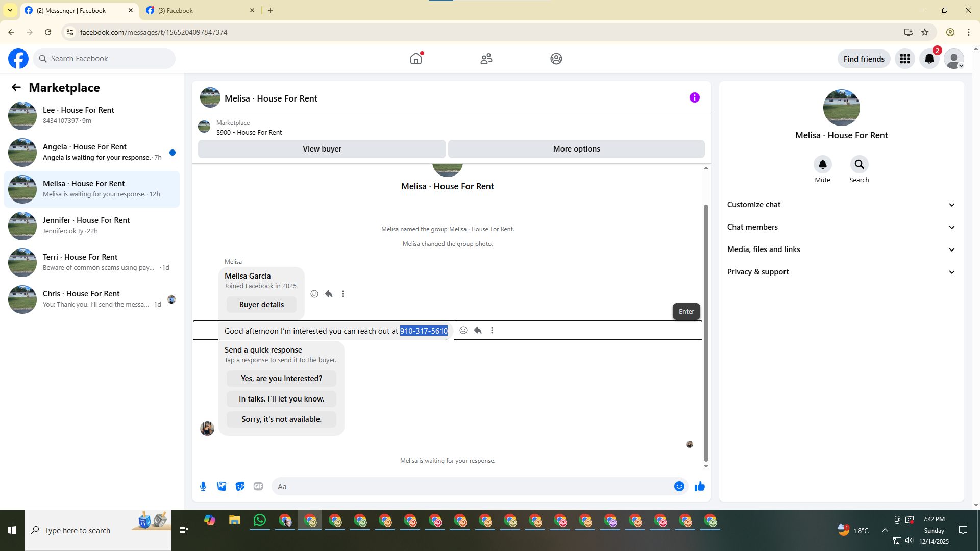The height and width of the screenshot is (551, 980).
Task: Open the Facebook notifications bell
Action: pyautogui.click(x=929, y=59)
